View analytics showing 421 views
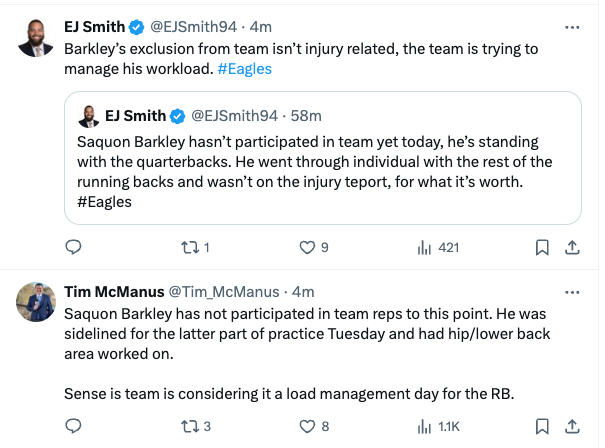This screenshot has height=448, width=605. tap(423, 247)
